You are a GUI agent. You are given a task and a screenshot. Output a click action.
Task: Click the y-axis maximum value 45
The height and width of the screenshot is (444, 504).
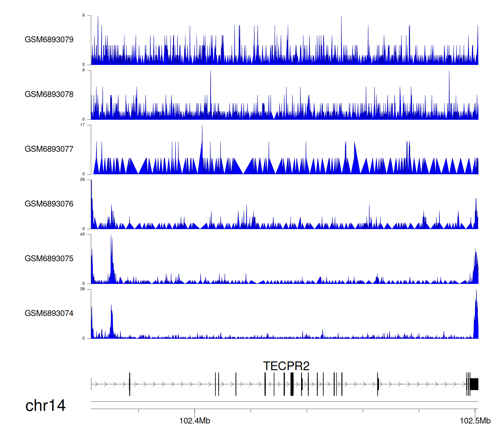click(x=82, y=234)
